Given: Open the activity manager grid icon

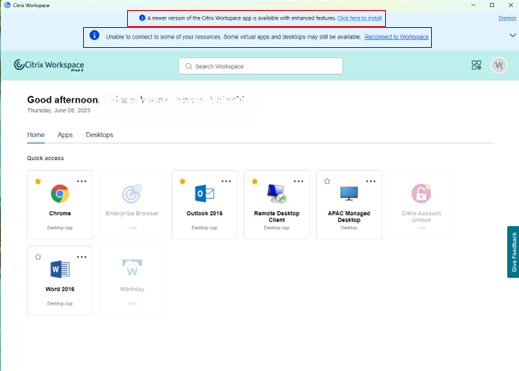Looking at the screenshot, I should (476, 65).
